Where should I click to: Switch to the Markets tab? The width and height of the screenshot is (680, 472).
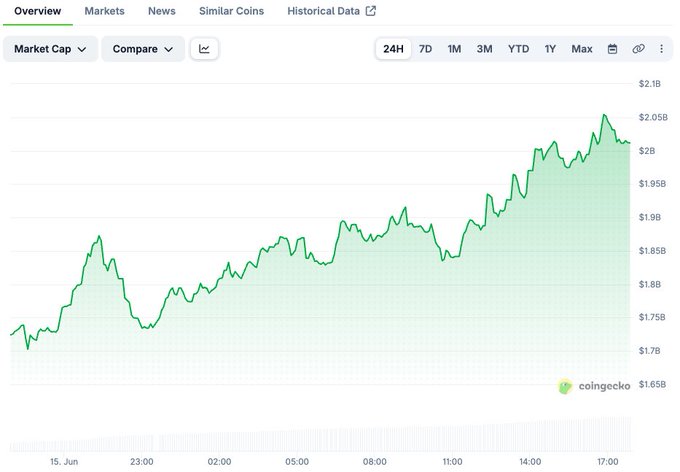click(x=104, y=11)
